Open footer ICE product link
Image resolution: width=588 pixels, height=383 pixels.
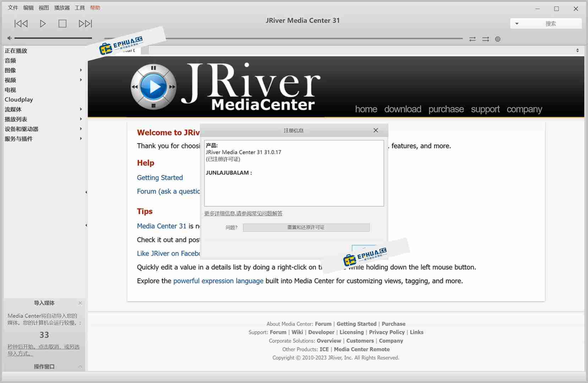point(324,349)
